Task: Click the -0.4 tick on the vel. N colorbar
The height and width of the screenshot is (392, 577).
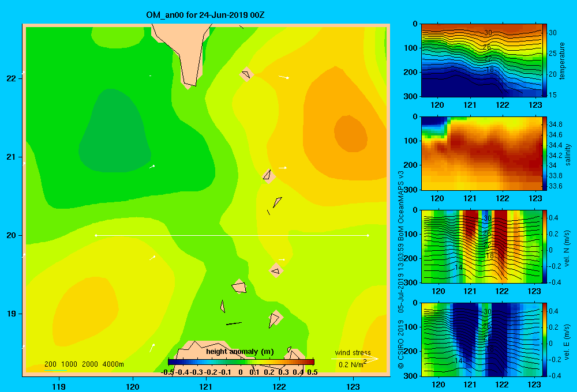Action: pyautogui.click(x=554, y=282)
